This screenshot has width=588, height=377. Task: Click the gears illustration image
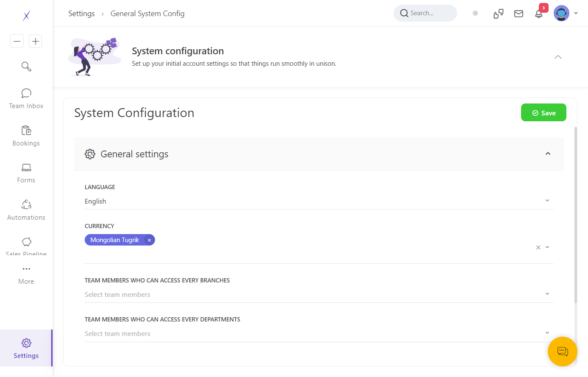[95, 57]
